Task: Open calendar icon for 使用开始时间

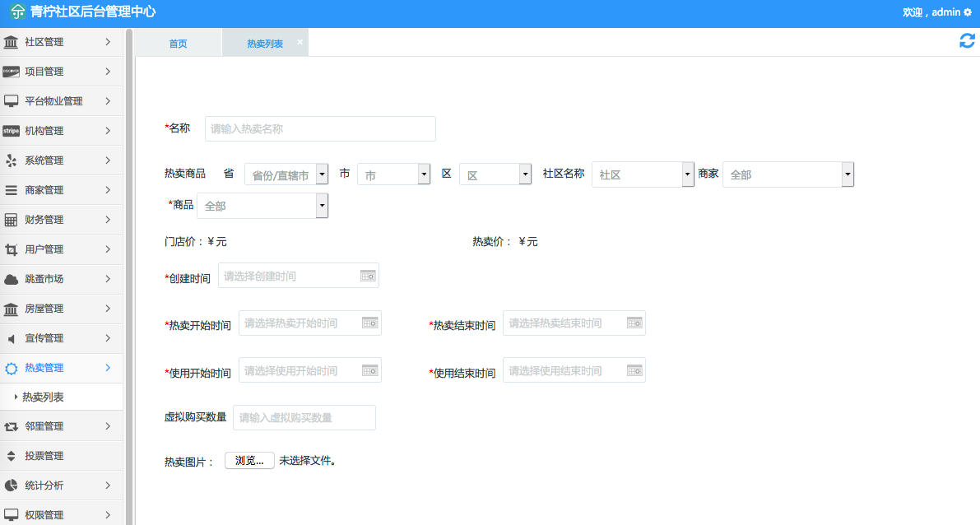Action: click(x=370, y=370)
